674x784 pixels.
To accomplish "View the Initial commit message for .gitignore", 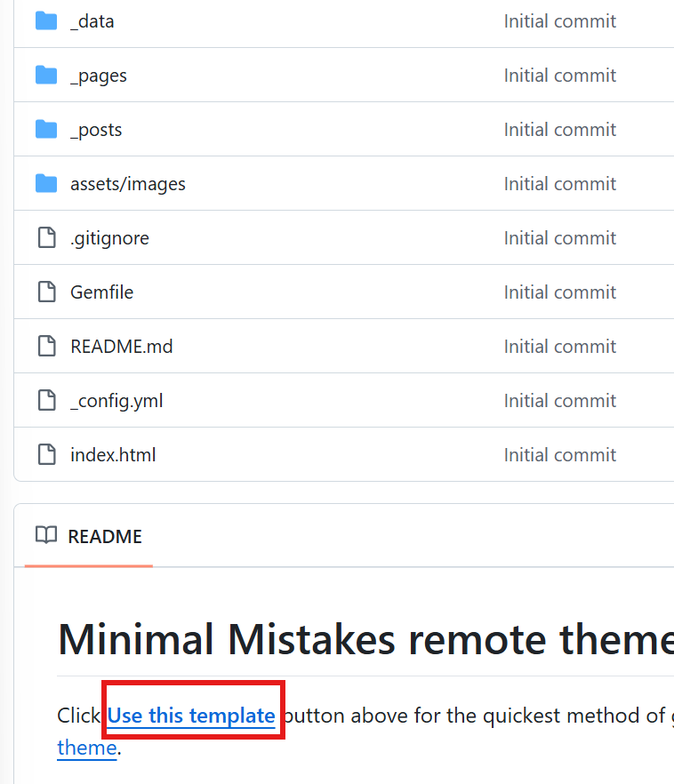I will tap(559, 238).
